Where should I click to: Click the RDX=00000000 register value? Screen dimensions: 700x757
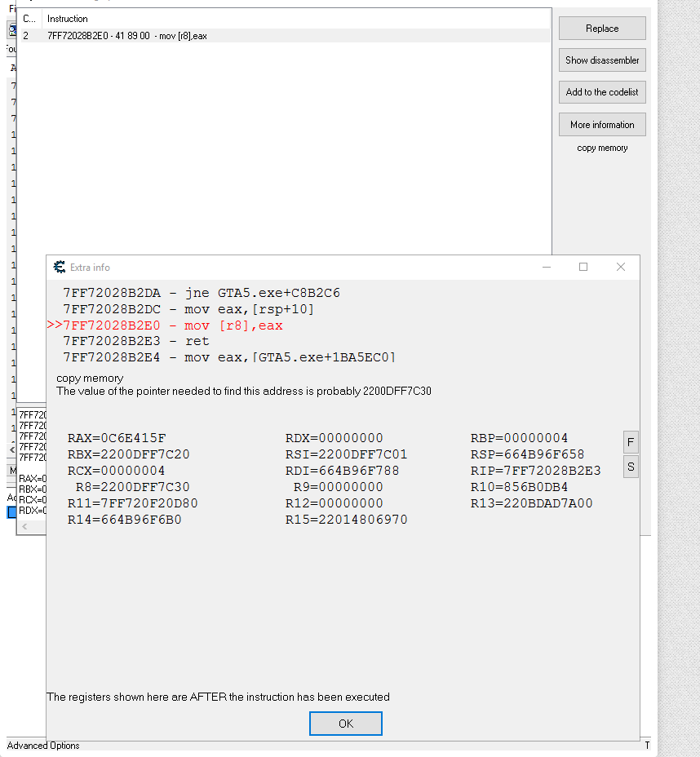click(x=334, y=438)
